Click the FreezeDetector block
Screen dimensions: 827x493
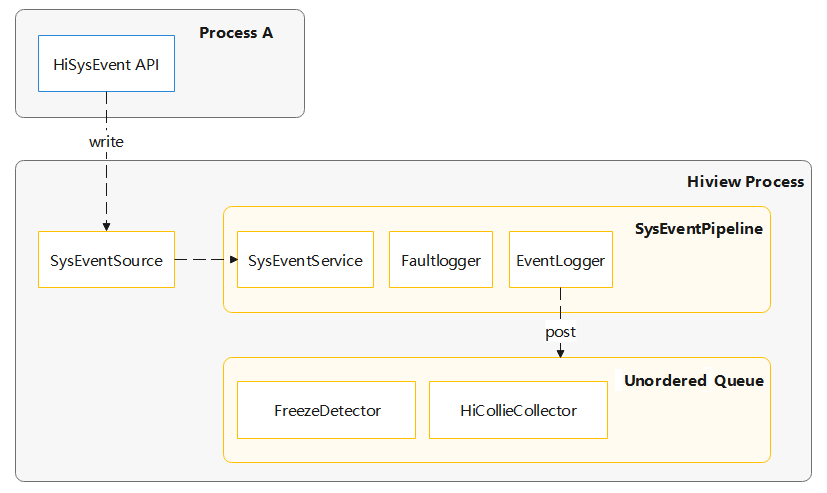[326, 410]
